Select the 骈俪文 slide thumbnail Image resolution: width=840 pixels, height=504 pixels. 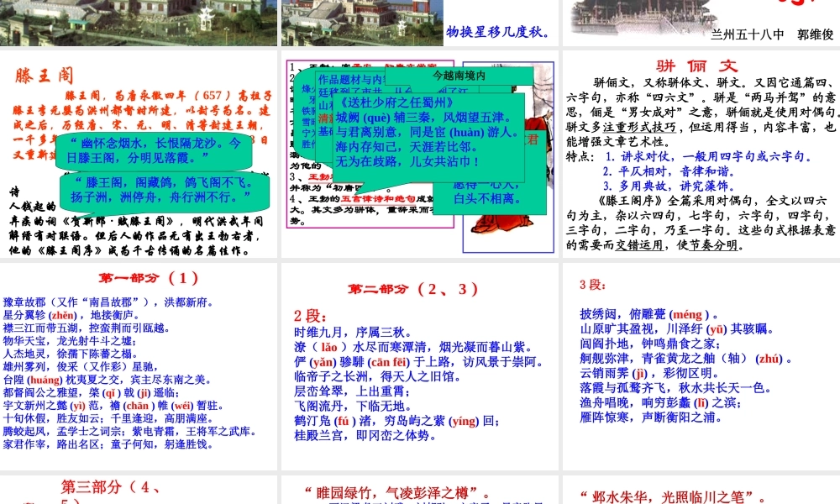tap(701, 155)
